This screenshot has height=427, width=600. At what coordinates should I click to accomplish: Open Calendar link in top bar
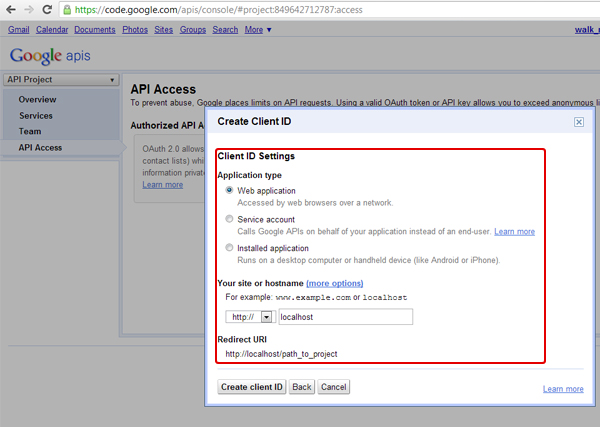click(52, 29)
